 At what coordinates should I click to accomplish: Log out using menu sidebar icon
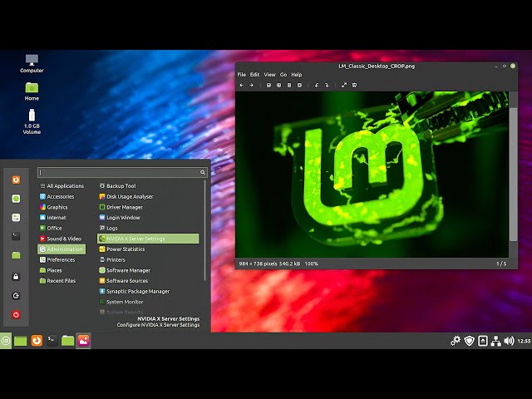point(16,296)
